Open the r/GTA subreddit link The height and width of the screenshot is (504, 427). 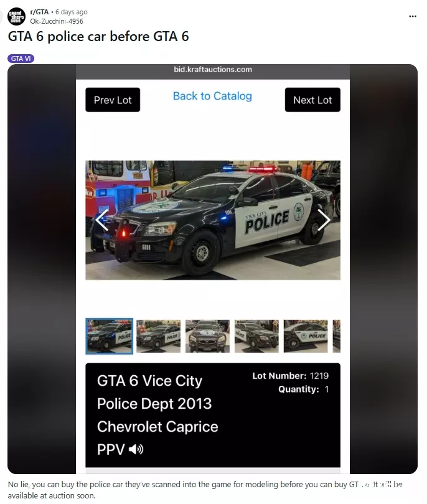click(39, 12)
